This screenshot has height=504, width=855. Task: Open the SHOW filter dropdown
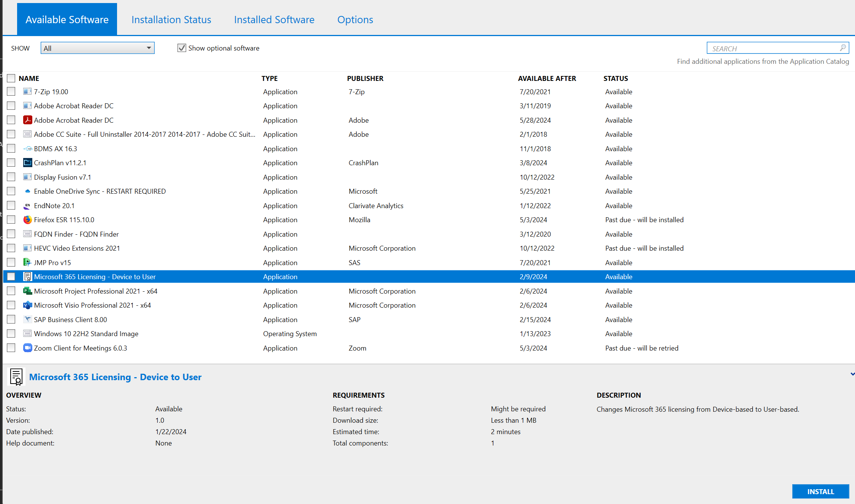point(97,48)
